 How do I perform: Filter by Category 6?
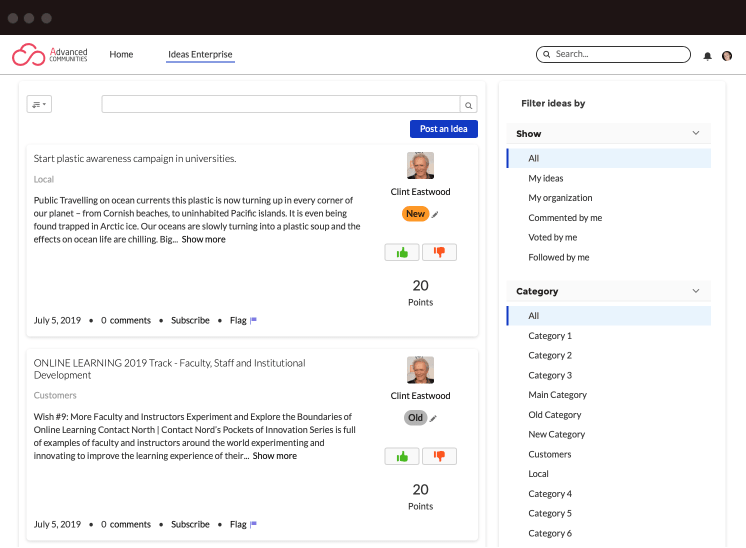tap(550, 533)
